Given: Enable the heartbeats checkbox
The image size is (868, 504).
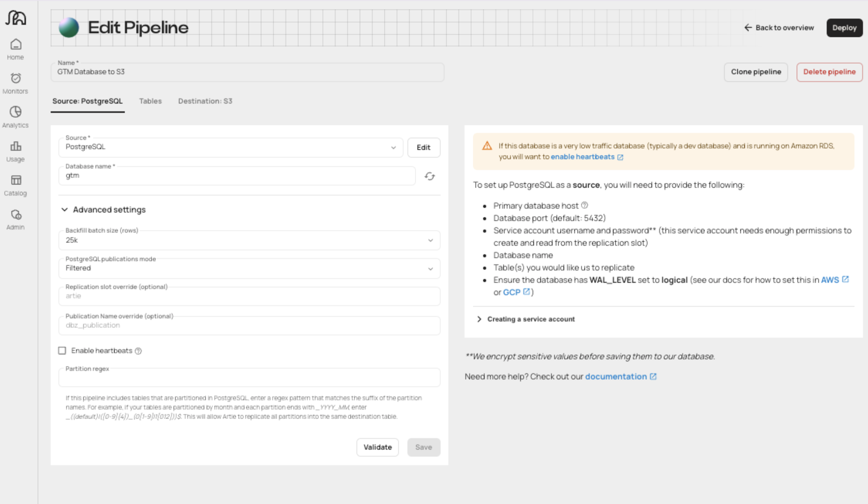Looking at the screenshot, I should (62, 350).
